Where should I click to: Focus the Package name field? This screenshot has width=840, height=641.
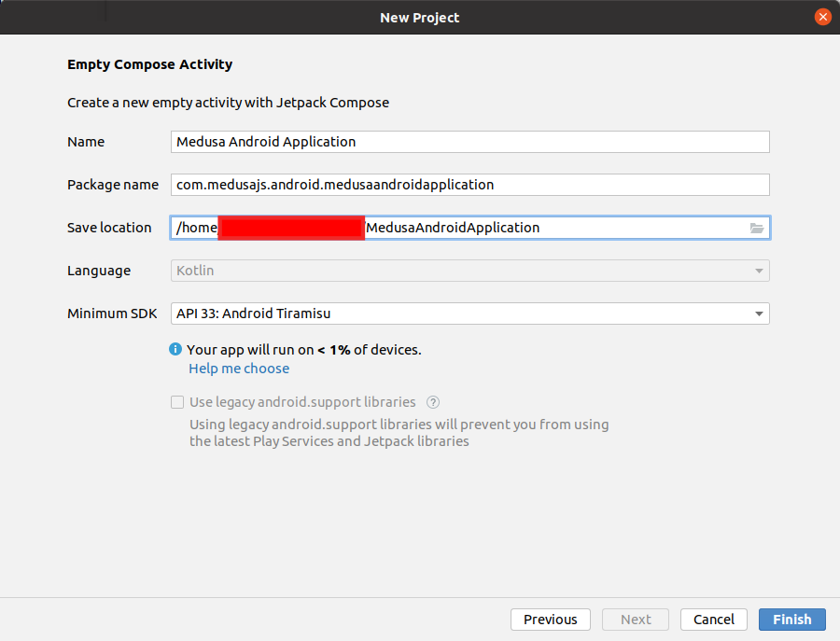(470, 185)
